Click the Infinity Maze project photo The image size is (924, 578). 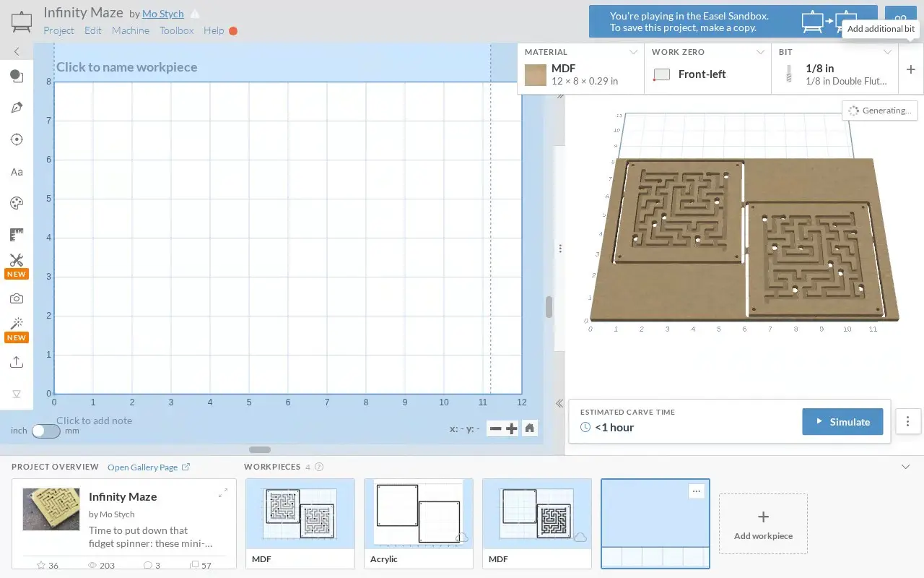pyautogui.click(x=51, y=509)
